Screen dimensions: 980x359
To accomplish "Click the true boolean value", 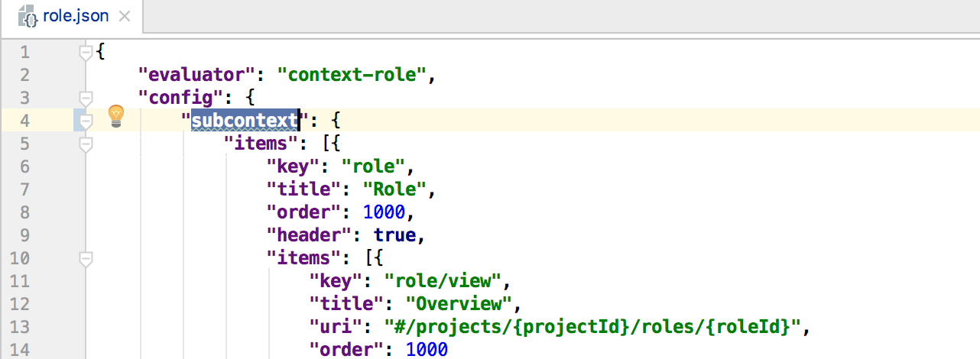I will [395, 234].
